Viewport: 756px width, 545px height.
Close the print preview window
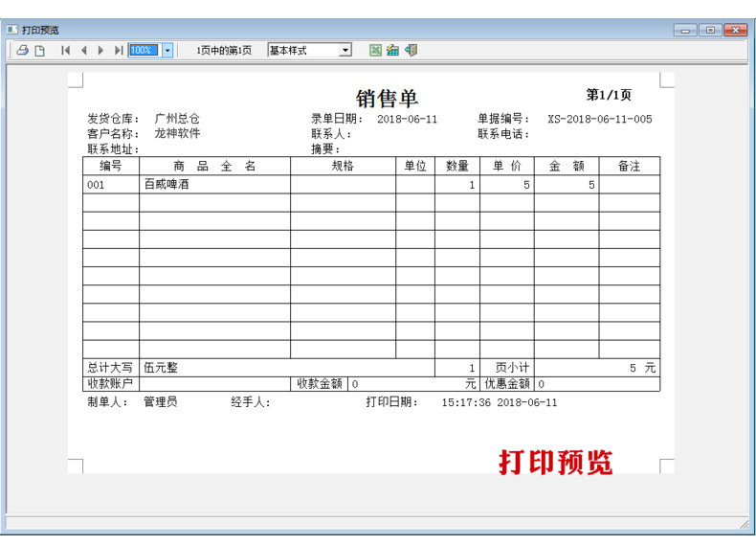point(735,30)
